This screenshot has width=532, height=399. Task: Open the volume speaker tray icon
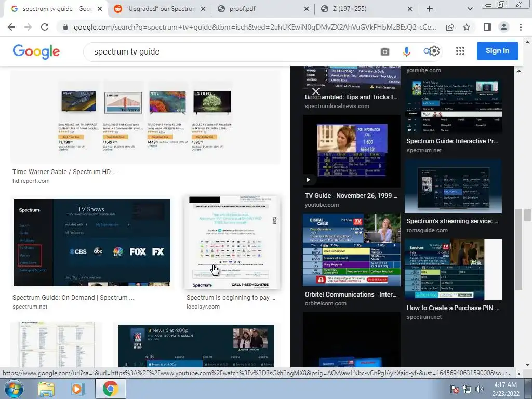[x=480, y=389]
